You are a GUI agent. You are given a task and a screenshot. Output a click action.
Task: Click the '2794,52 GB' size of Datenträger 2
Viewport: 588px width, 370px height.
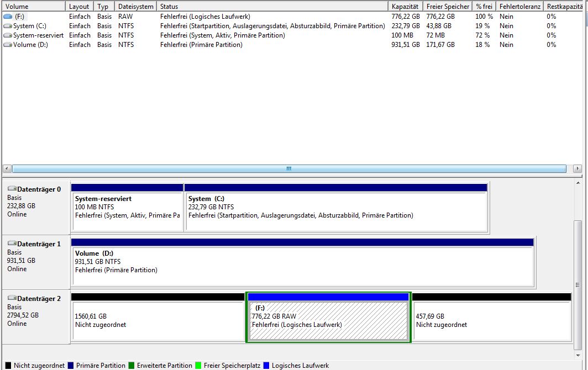[x=23, y=315]
